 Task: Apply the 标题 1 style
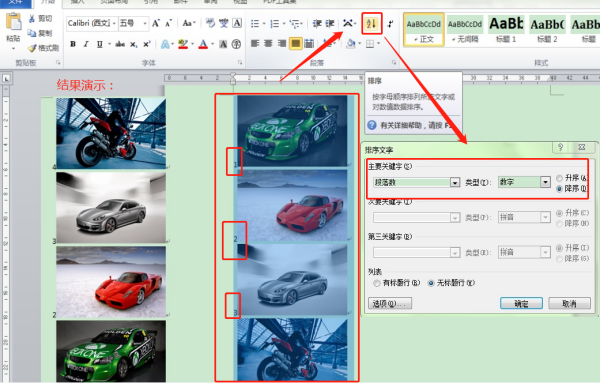click(506, 29)
